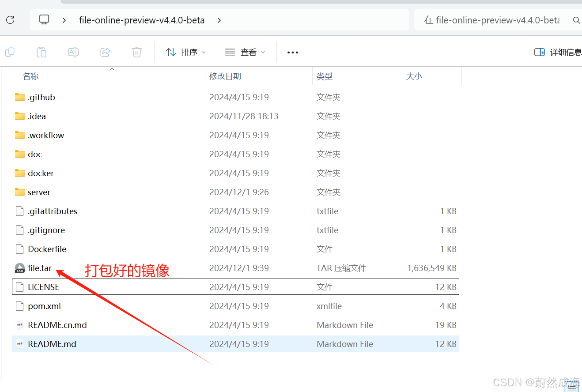Click the 1,636,549 KB size cell
This screenshot has height=392, width=582.
pyautogui.click(x=432, y=268)
